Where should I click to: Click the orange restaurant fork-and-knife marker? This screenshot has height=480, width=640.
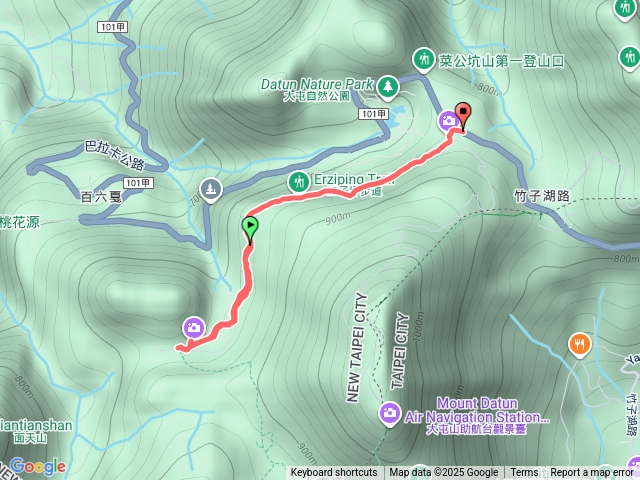point(580,346)
